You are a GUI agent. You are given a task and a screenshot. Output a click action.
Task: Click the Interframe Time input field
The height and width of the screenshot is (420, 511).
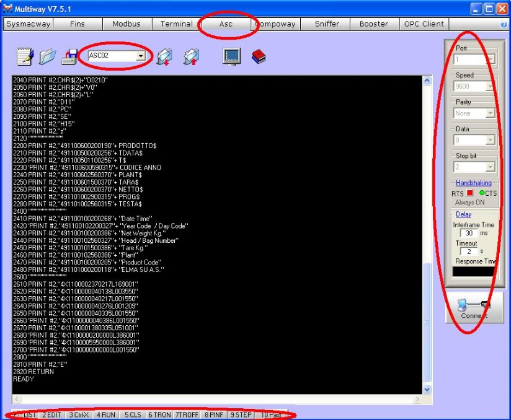pos(469,233)
